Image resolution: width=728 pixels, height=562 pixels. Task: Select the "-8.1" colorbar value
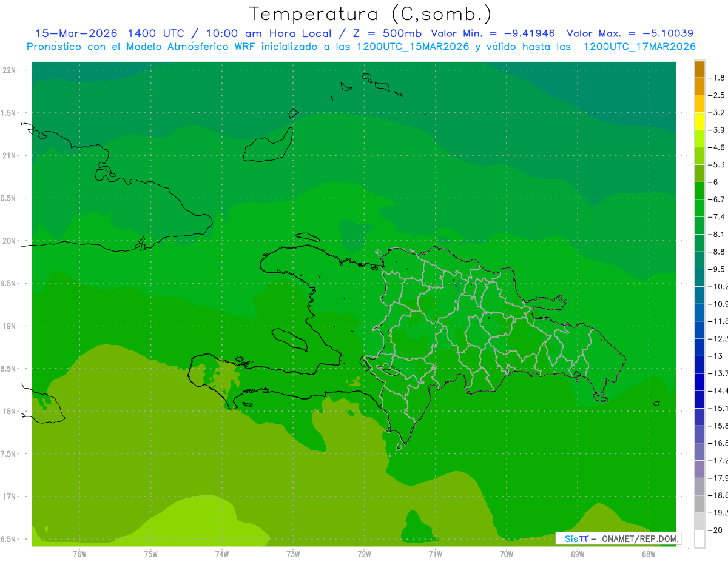point(717,235)
